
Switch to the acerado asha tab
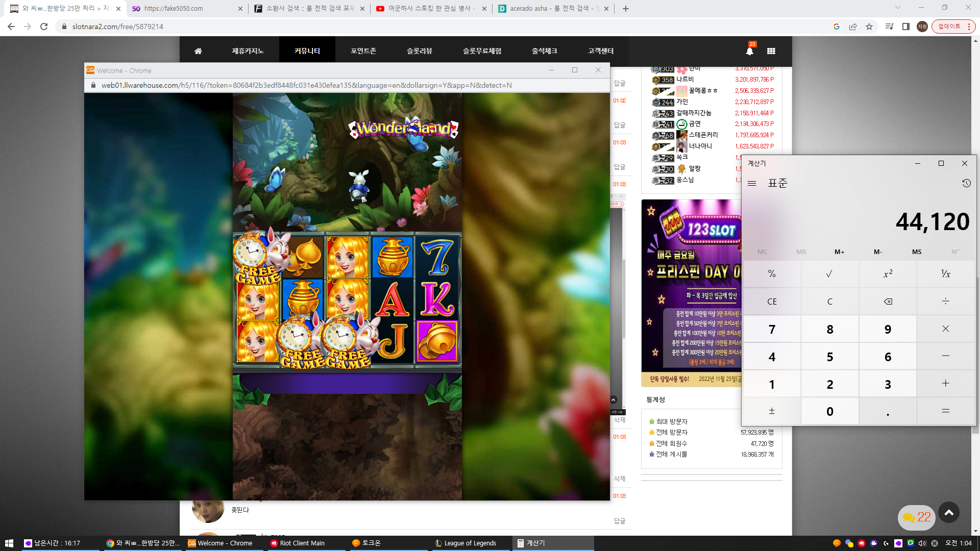click(x=553, y=9)
